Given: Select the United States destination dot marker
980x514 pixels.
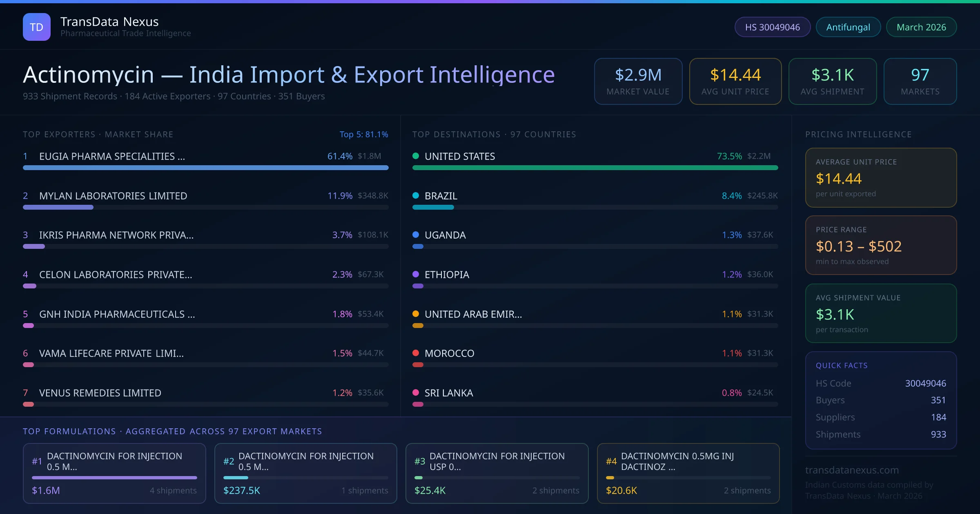Looking at the screenshot, I should pyautogui.click(x=415, y=156).
